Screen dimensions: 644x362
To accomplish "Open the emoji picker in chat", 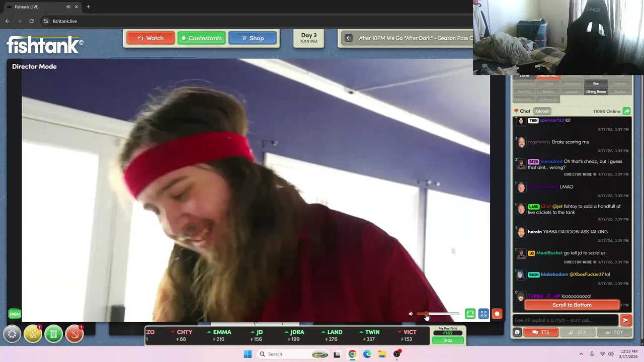I will 517,332.
